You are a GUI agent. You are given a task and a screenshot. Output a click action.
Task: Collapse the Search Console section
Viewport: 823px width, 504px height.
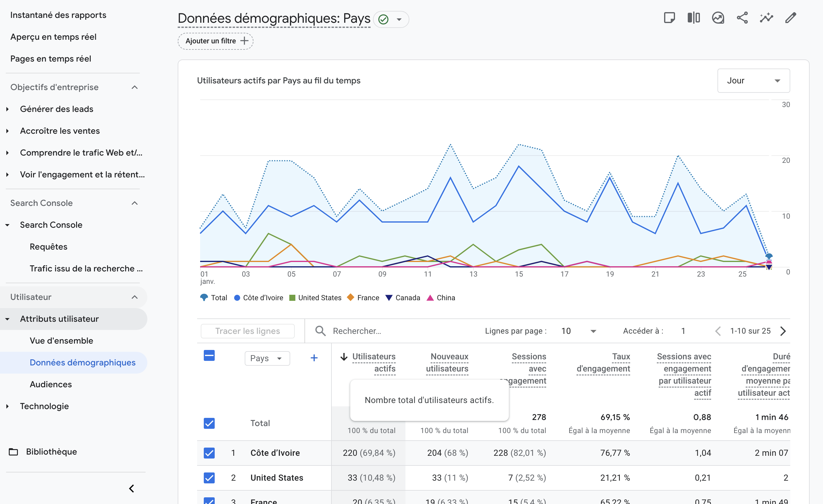[135, 203]
